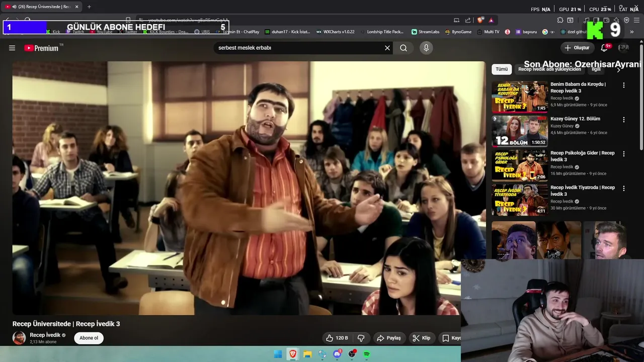Focus the search field containing serbest meslek erbabı
The height and width of the screenshot is (362, 644).
[299, 48]
